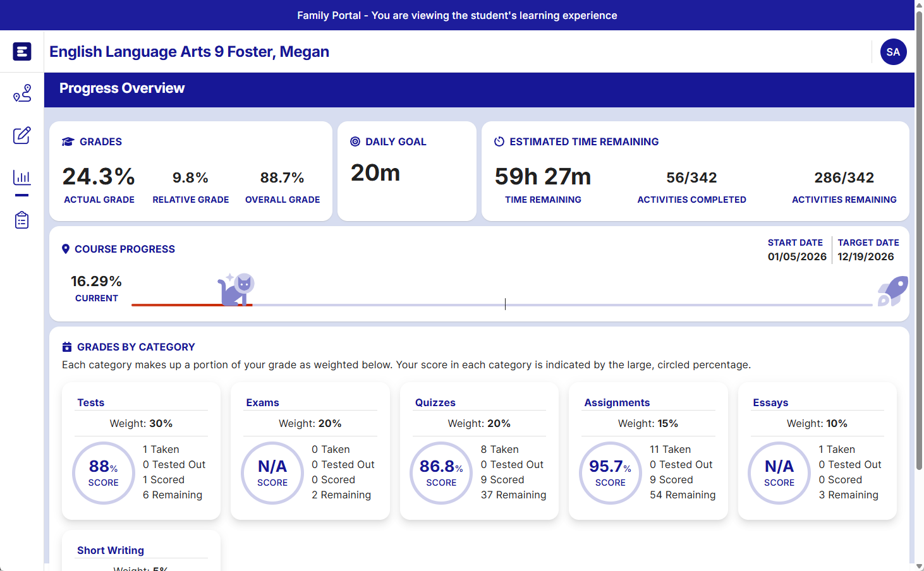Click the ACTUAL GRADE label

[x=99, y=200]
